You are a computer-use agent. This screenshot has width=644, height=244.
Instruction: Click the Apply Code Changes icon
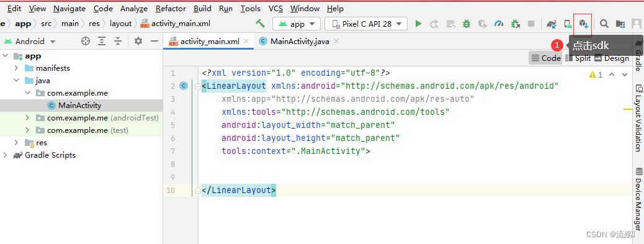pos(450,24)
